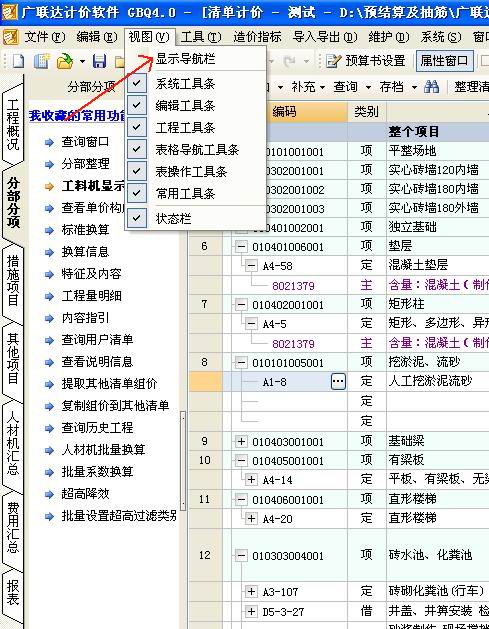Expand row 010403001001 基础梁
Screen dimensions: 489x629
pos(241,442)
